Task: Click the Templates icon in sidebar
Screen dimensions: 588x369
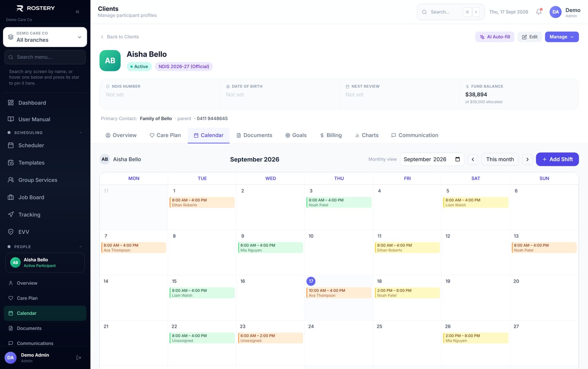Action: (11, 163)
